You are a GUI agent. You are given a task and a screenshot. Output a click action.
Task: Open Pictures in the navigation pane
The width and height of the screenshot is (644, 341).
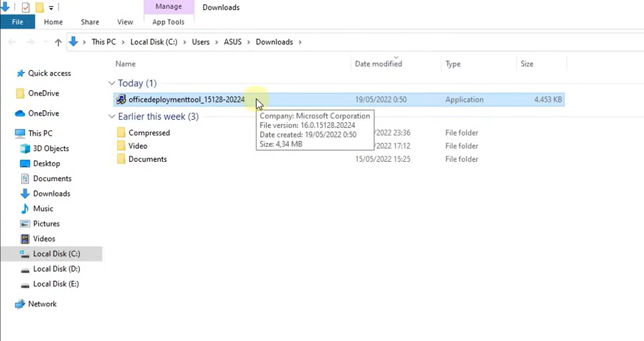(46, 224)
